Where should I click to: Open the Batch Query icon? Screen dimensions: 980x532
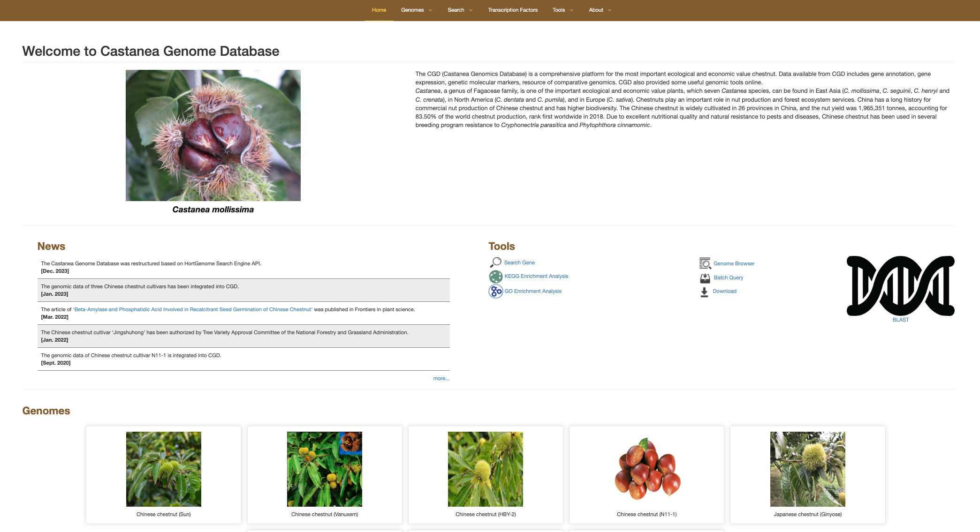point(705,278)
